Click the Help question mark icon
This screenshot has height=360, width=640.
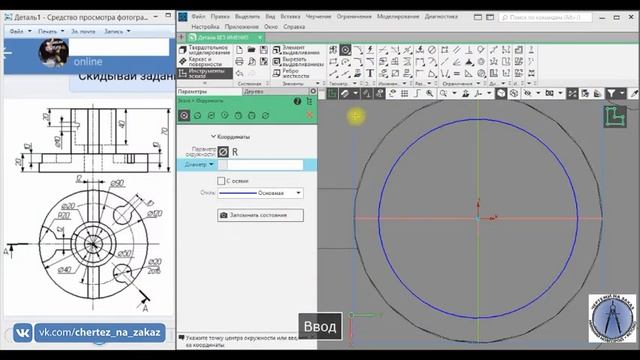point(297,101)
